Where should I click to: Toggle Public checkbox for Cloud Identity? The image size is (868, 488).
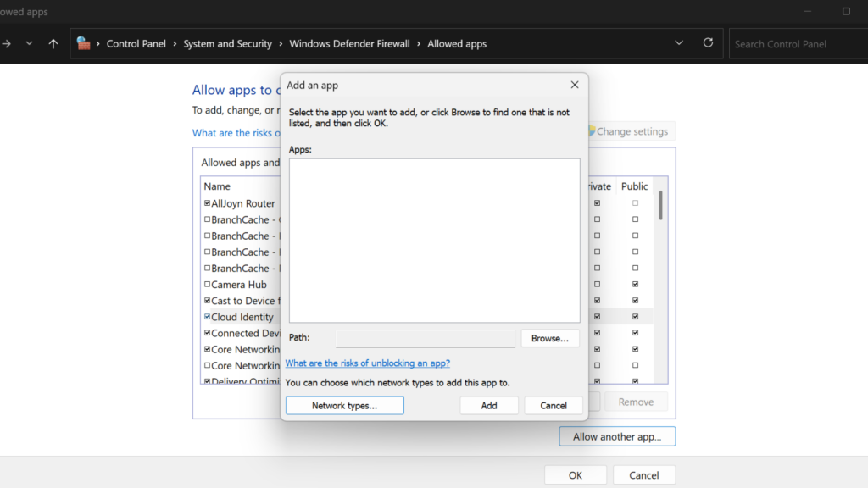[635, 317]
